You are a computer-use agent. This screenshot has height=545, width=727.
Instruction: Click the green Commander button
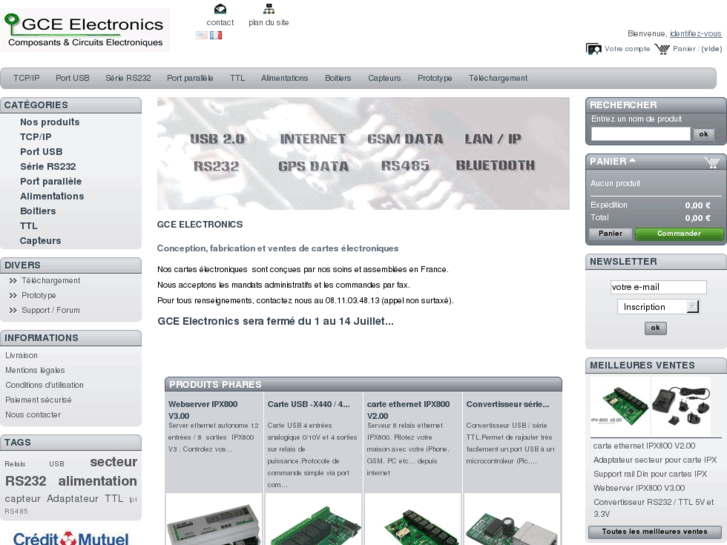point(679,233)
